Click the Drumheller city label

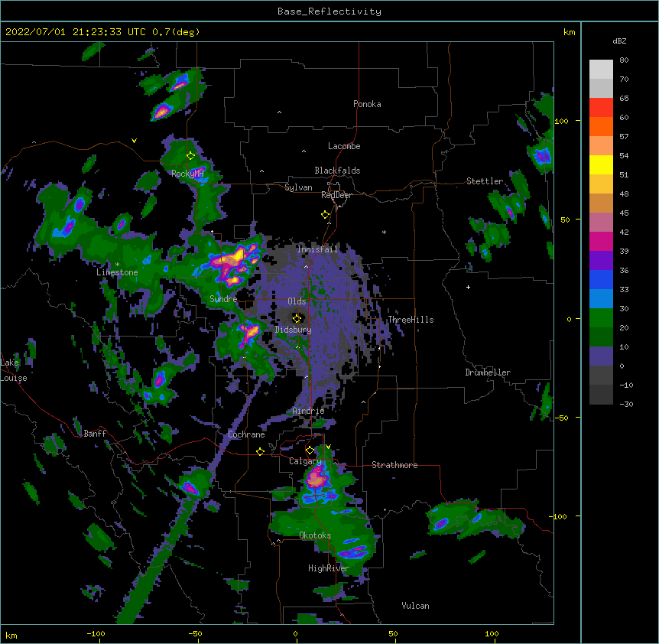click(488, 372)
